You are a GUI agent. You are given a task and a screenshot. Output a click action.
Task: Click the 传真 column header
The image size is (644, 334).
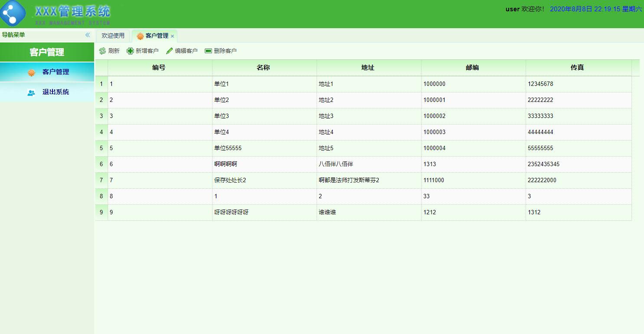coord(578,67)
